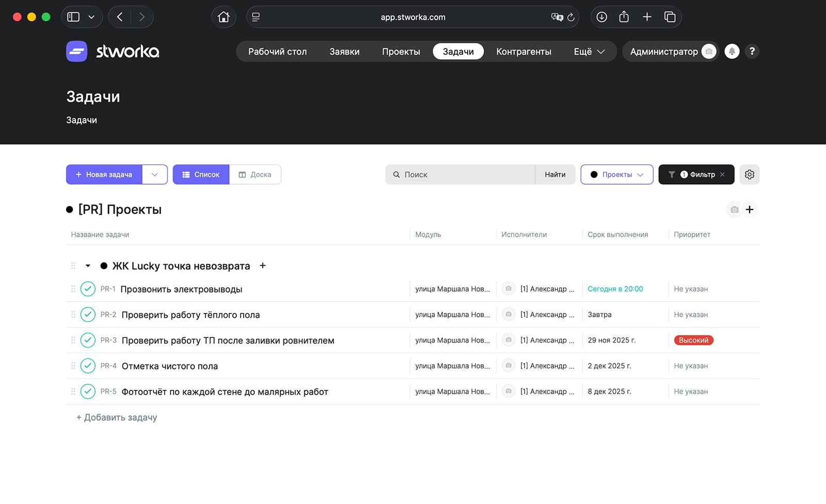Click the help question mark icon
Screen dimensions: 826x504
coord(752,52)
